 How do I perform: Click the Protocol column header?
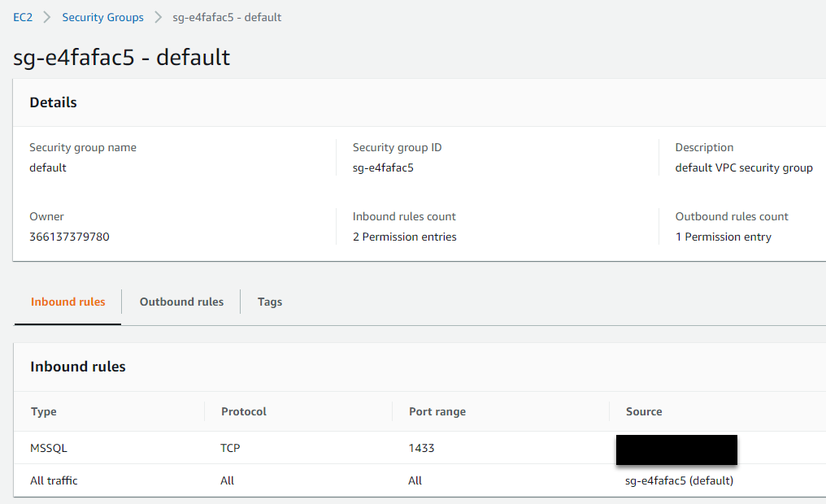point(244,411)
